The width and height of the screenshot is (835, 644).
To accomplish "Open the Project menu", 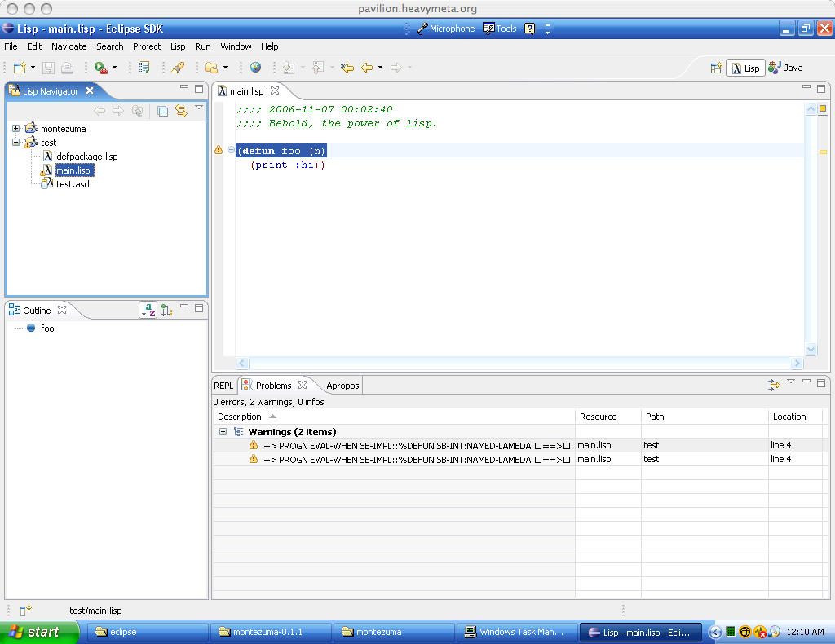I will [147, 46].
